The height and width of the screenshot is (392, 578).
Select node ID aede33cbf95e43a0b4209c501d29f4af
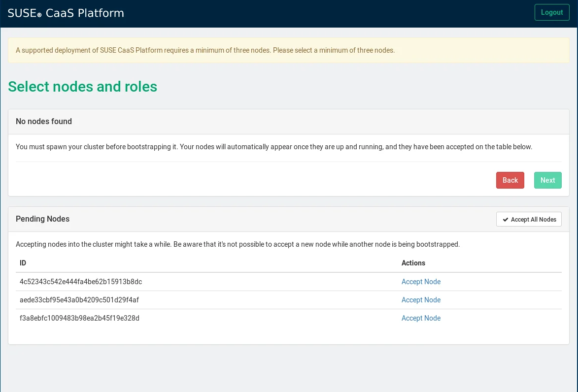[x=79, y=300]
